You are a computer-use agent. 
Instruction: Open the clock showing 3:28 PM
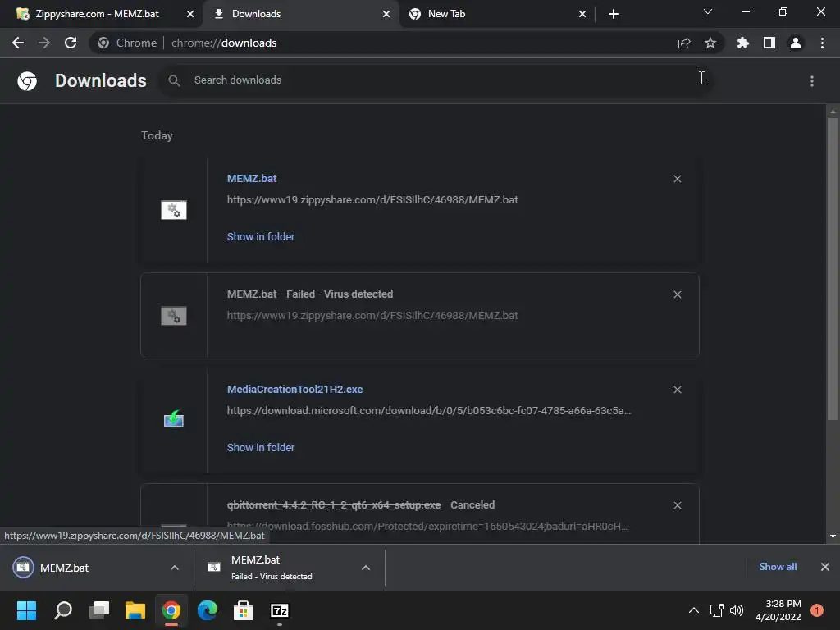coord(778,610)
